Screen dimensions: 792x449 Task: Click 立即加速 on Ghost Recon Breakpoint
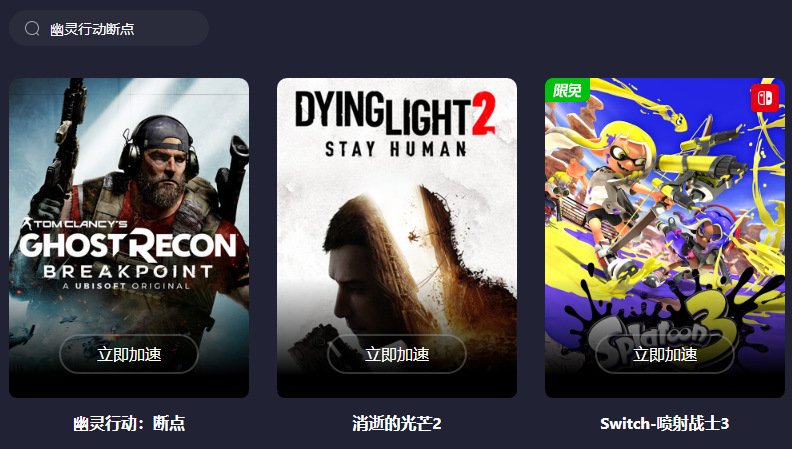click(x=129, y=354)
